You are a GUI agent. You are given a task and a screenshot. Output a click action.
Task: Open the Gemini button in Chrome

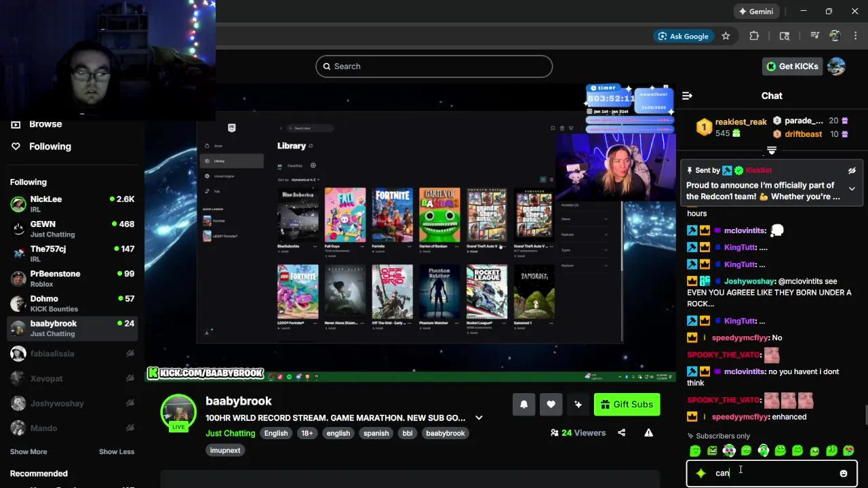(756, 12)
